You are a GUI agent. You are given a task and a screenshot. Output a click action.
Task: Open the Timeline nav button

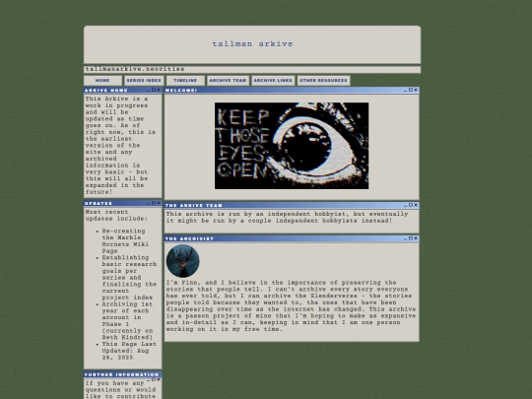pos(185,81)
